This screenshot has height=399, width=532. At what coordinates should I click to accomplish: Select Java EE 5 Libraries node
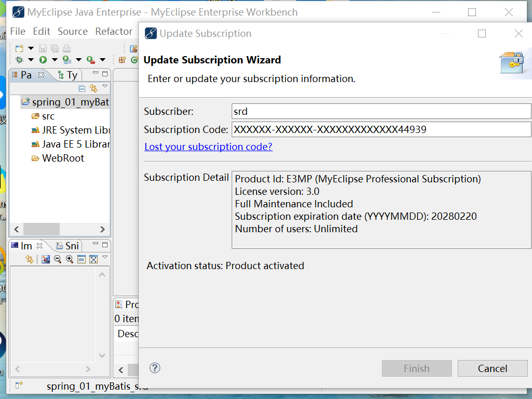(x=71, y=144)
